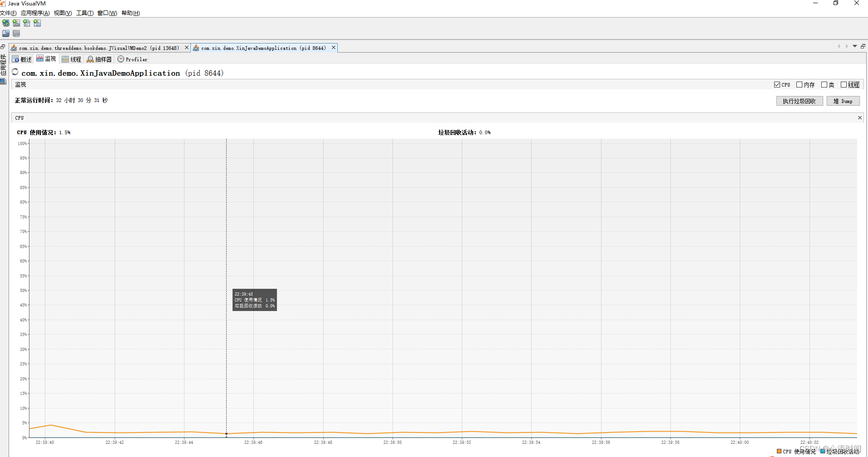Click the 正常运行时间 uptime text

(x=61, y=100)
